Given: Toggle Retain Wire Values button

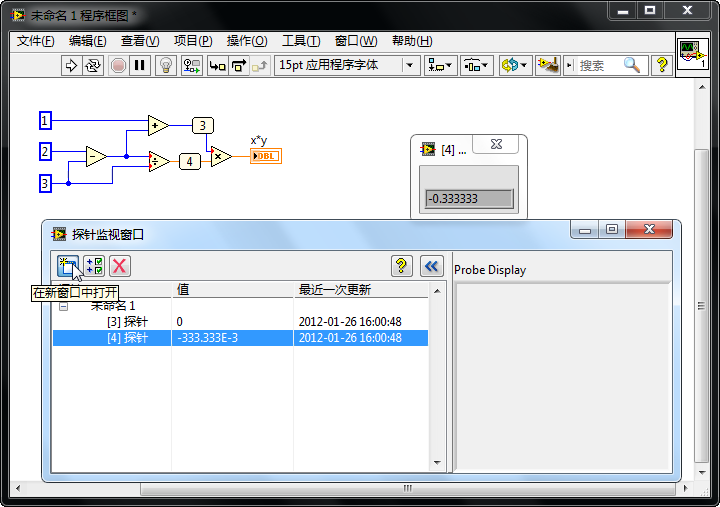Looking at the screenshot, I should click(x=191, y=65).
